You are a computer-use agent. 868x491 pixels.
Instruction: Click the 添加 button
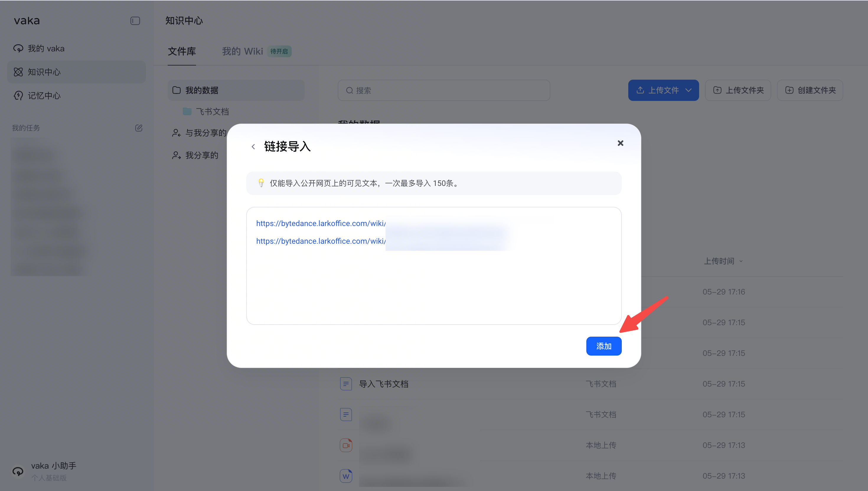click(x=603, y=346)
